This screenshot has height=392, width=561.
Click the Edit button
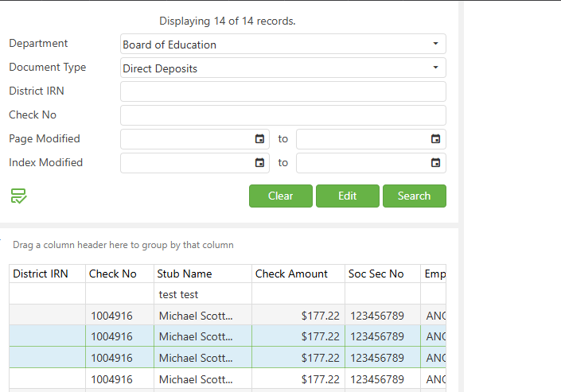tap(348, 196)
